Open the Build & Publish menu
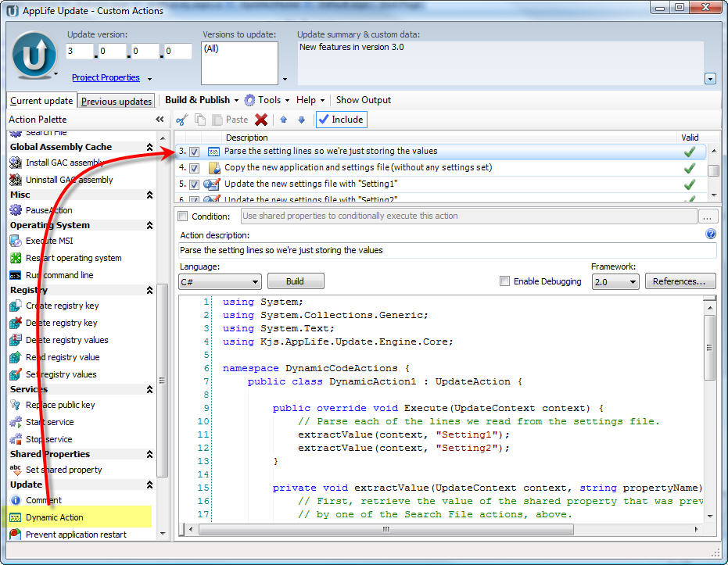This screenshot has width=728, height=565. (199, 99)
